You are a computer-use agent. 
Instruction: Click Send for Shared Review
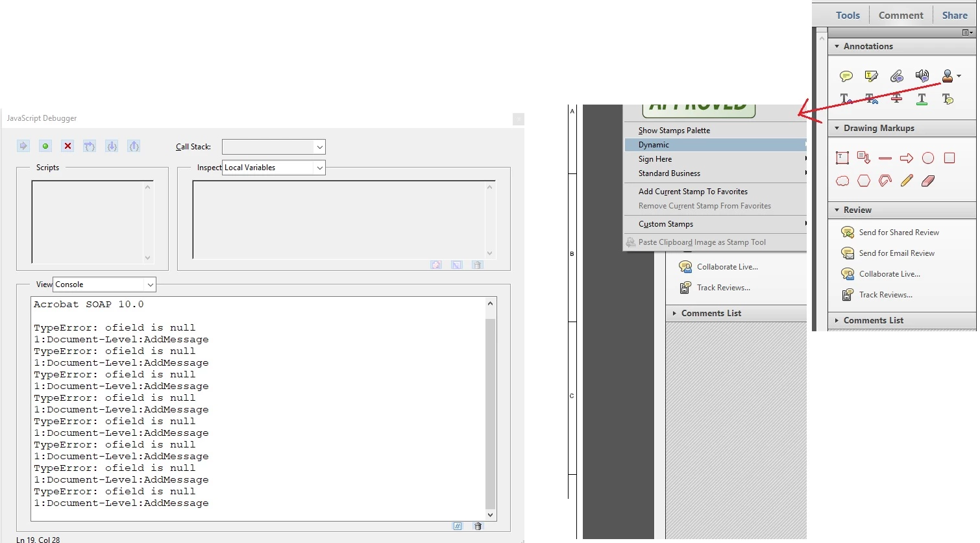tap(890, 233)
